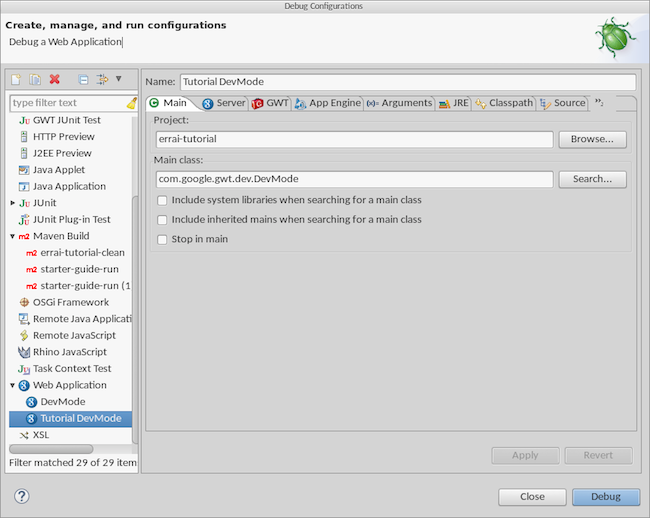Viewport: 650px width, 518px height.
Task: Switch to the GWT tab
Action: (270, 103)
